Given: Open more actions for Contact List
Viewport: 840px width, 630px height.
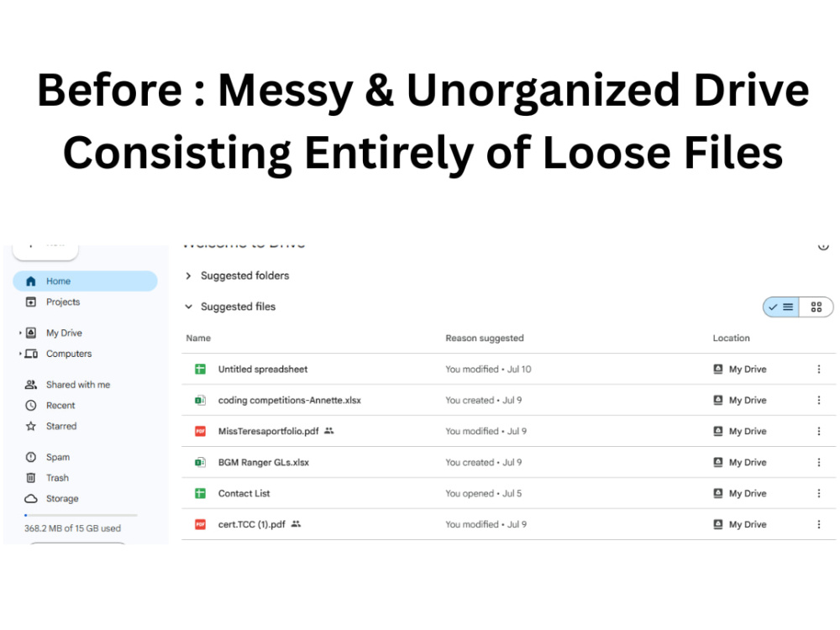Looking at the screenshot, I should [818, 494].
